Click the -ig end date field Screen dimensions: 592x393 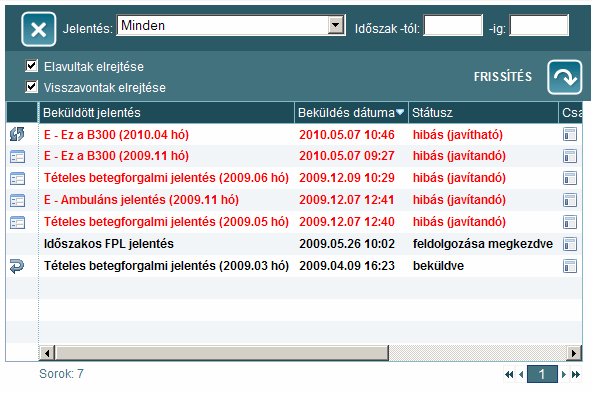[x=539, y=26]
